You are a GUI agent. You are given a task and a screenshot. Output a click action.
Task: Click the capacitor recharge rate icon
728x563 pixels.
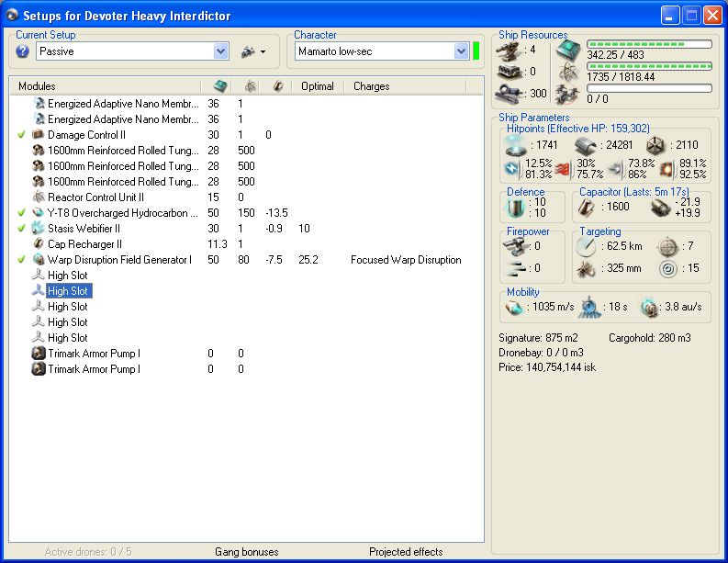660,208
